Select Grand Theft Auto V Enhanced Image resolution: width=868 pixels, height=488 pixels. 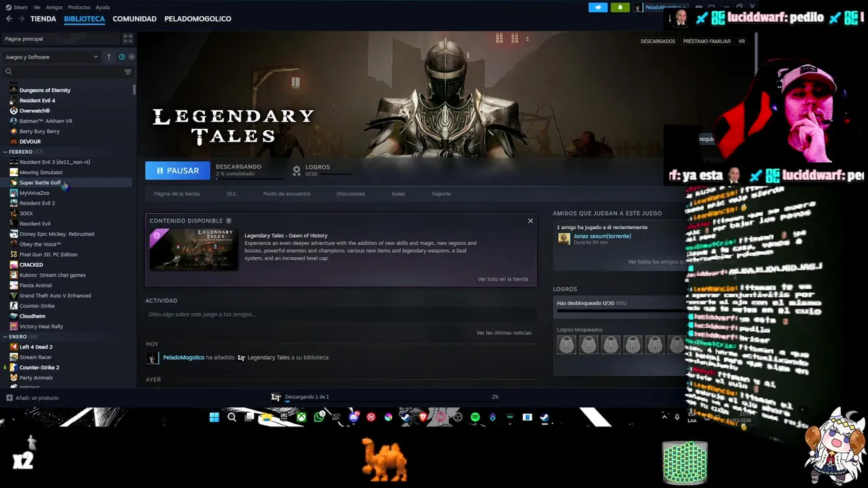coord(55,296)
